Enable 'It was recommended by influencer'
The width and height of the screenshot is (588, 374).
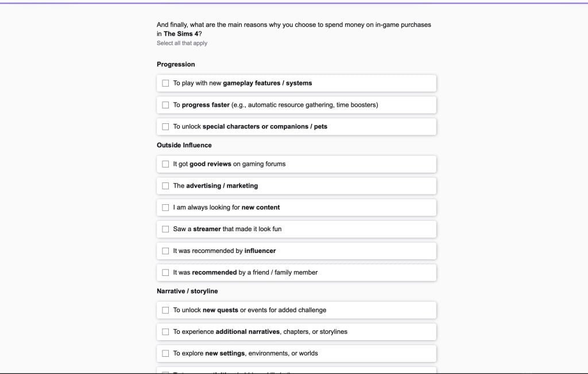[x=165, y=251]
